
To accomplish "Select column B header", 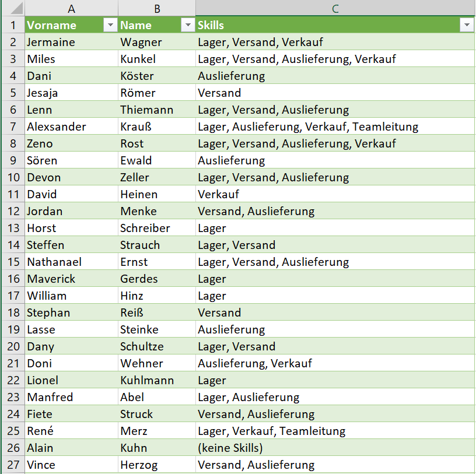I will (x=157, y=8).
